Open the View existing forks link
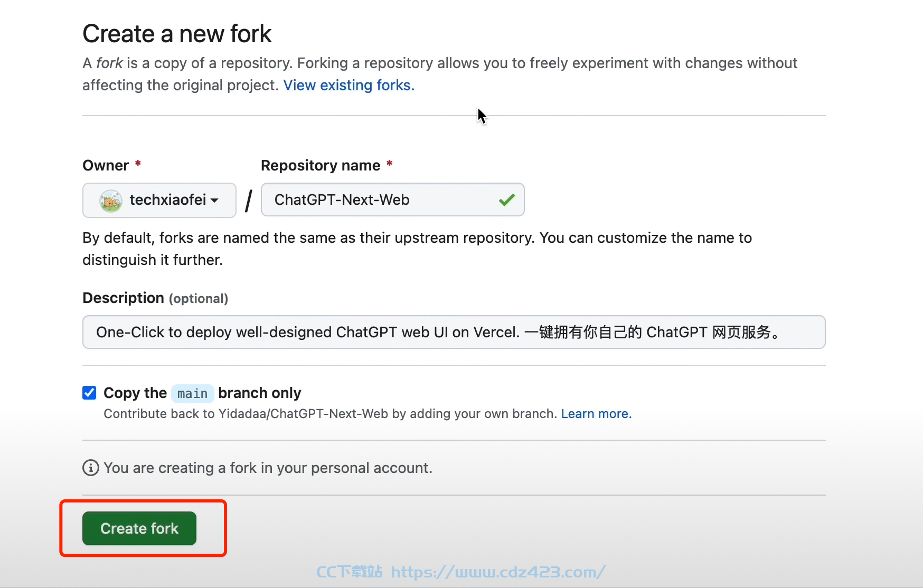 (x=349, y=85)
